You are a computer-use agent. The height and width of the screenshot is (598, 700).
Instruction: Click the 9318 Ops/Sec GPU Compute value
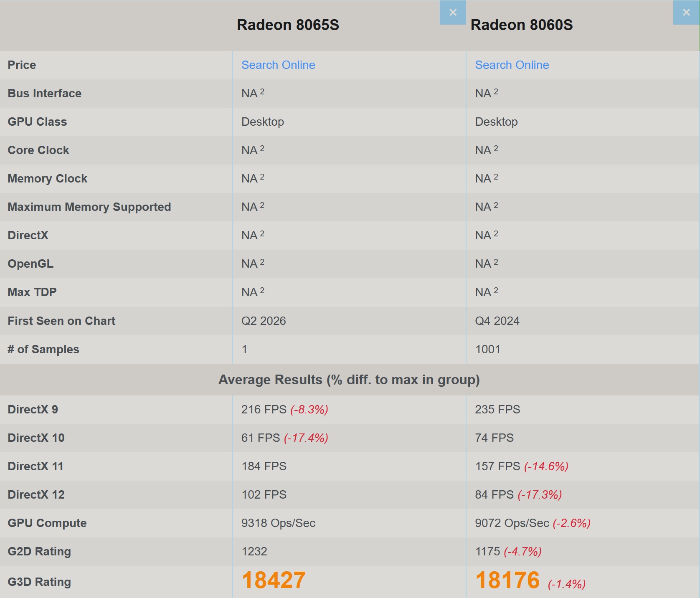click(278, 523)
